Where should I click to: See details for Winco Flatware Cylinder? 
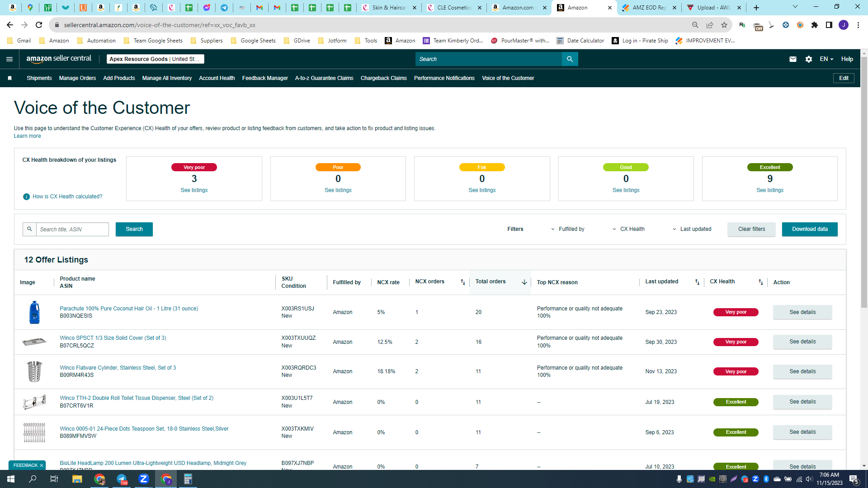(x=802, y=371)
